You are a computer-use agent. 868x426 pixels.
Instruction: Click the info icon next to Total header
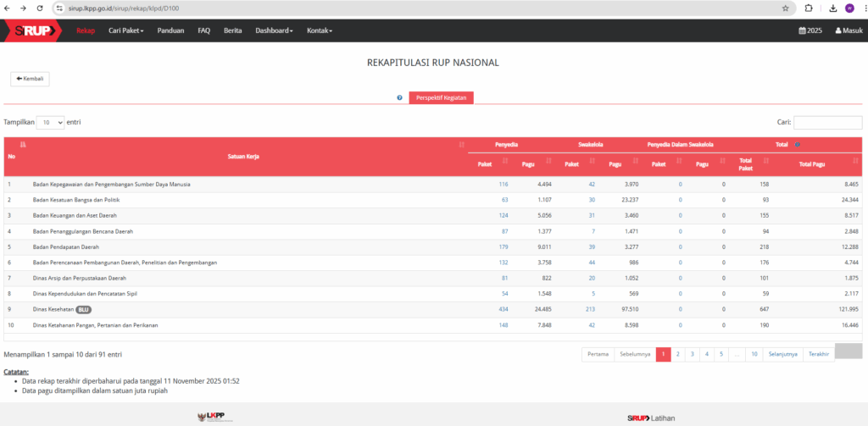click(797, 145)
